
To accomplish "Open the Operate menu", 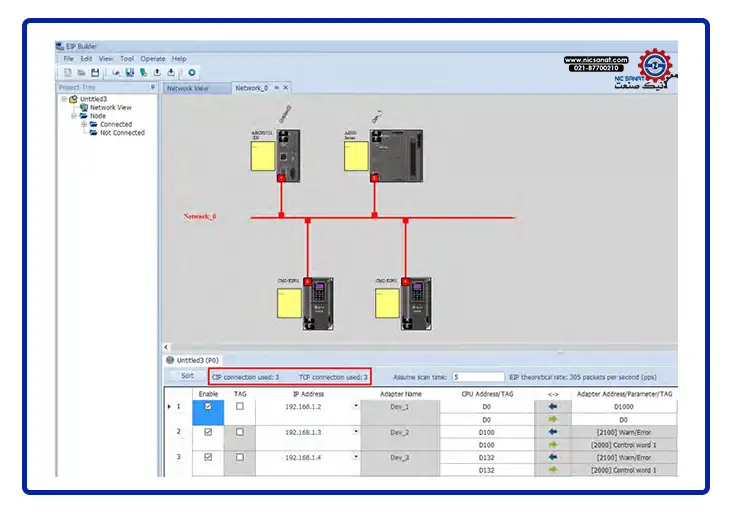I will [152, 59].
